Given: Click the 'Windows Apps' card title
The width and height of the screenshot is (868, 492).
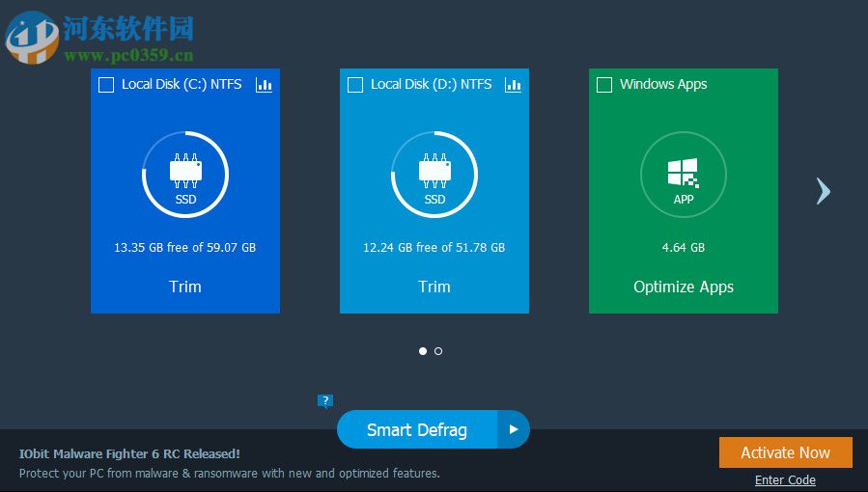Looking at the screenshot, I should 663,84.
